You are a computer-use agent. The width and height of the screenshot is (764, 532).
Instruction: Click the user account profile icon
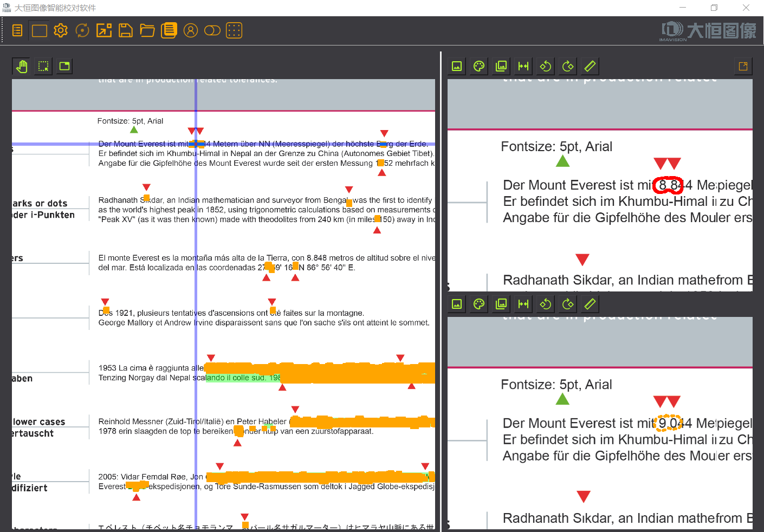pos(191,31)
